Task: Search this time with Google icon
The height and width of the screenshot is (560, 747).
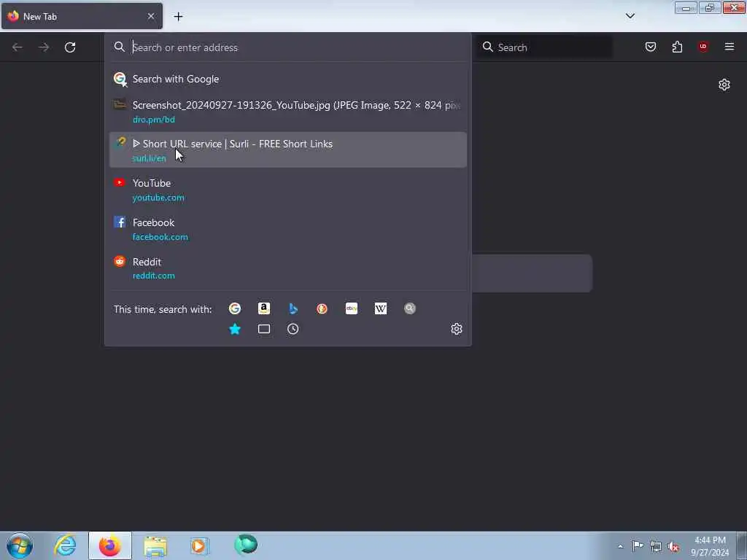Action: pyautogui.click(x=235, y=308)
